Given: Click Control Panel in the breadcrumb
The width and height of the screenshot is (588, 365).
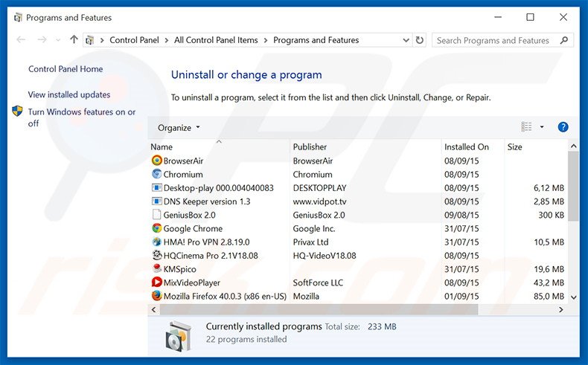Looking at the screenshot, I should [134, 40].
